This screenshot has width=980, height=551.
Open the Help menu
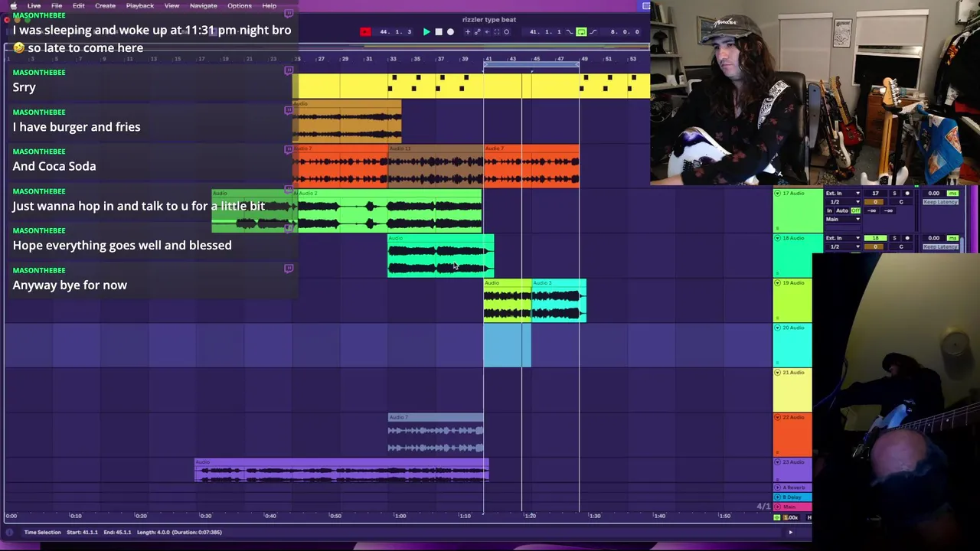pos(269,5)
